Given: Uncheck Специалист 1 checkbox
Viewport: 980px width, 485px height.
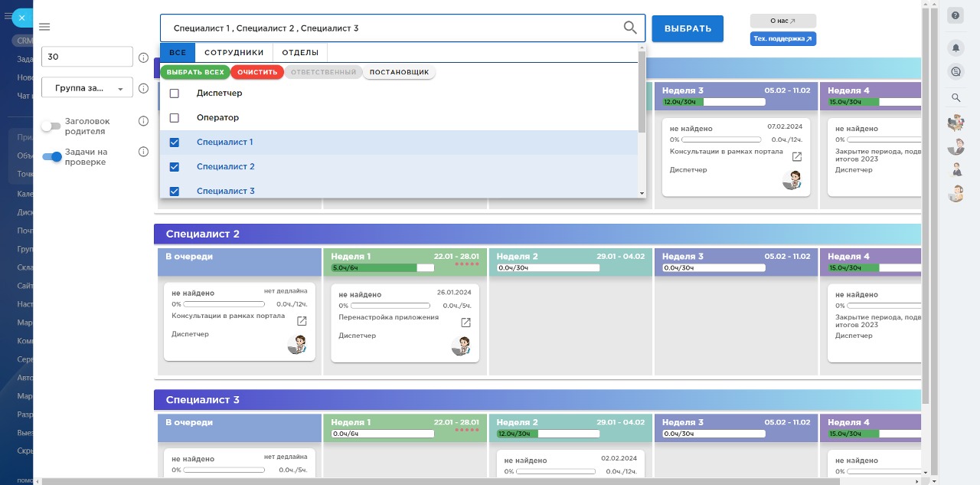Looking at the screenshot, I should pyautogui.click(x=174, y=143).
